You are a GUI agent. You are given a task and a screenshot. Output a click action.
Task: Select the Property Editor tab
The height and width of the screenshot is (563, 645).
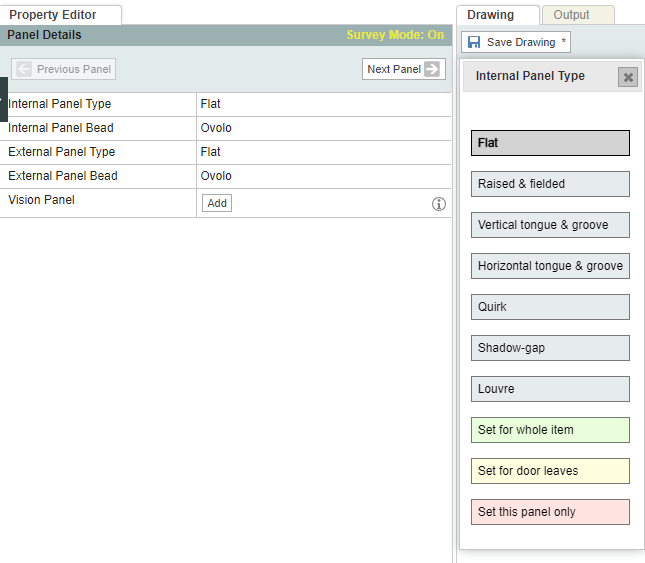coord(54,15)
